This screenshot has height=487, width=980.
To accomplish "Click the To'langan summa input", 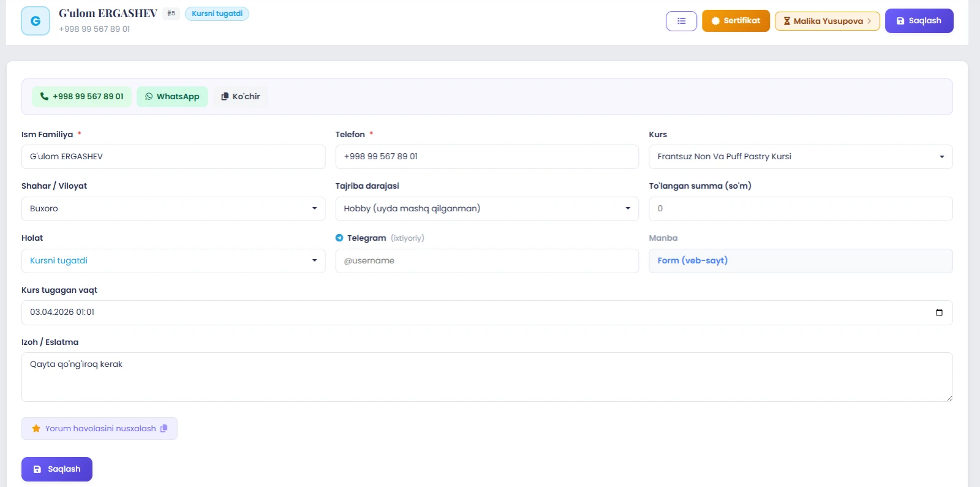I will (800, 209).
